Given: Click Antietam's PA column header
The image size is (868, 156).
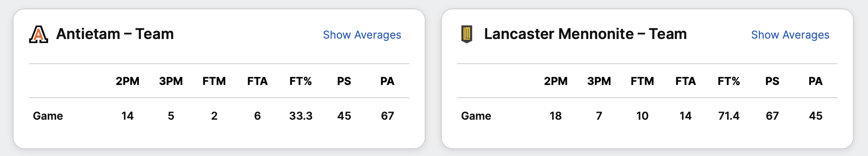Looking at the screenshot, I should point(387,81).
